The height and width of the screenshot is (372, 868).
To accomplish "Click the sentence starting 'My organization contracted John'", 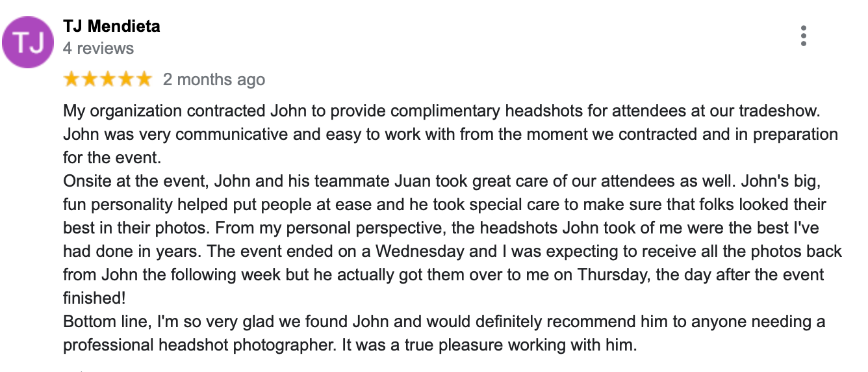I will (442, 111).
